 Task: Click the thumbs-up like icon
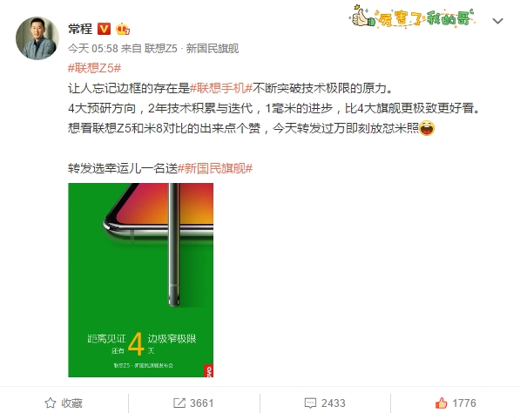click(x=441, y=403)
